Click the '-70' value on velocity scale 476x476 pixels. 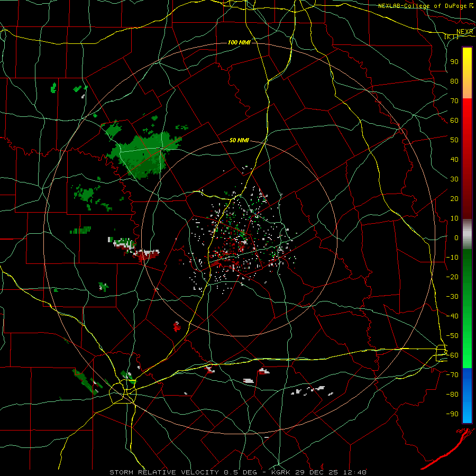pyautogui.click(x=452, y=375)
